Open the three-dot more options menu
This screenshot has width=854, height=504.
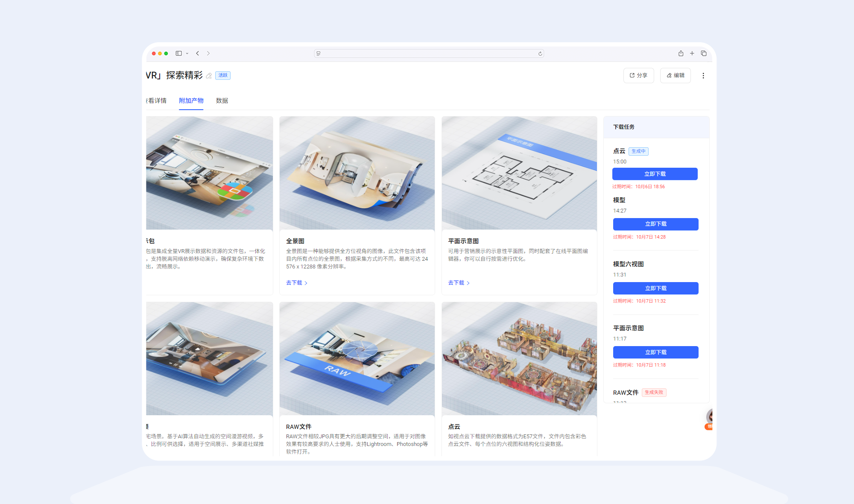pos(703,76)
